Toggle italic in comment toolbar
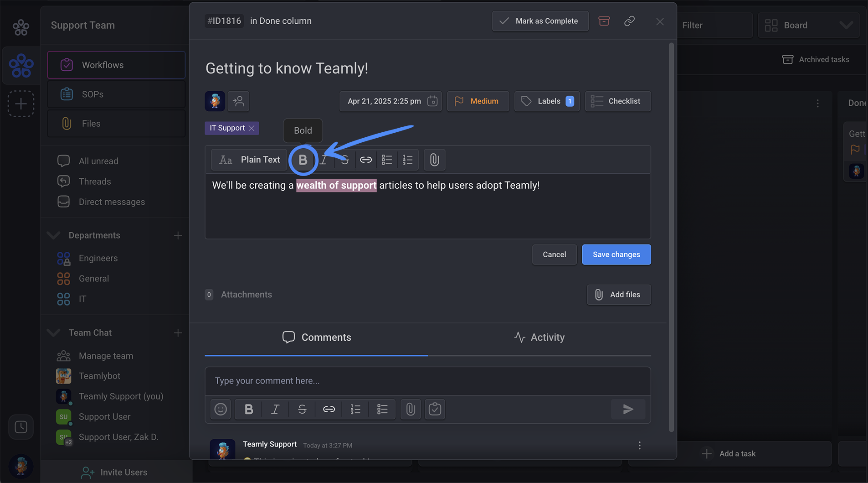Viewport: 868px width, 483px height. [275, 409]
